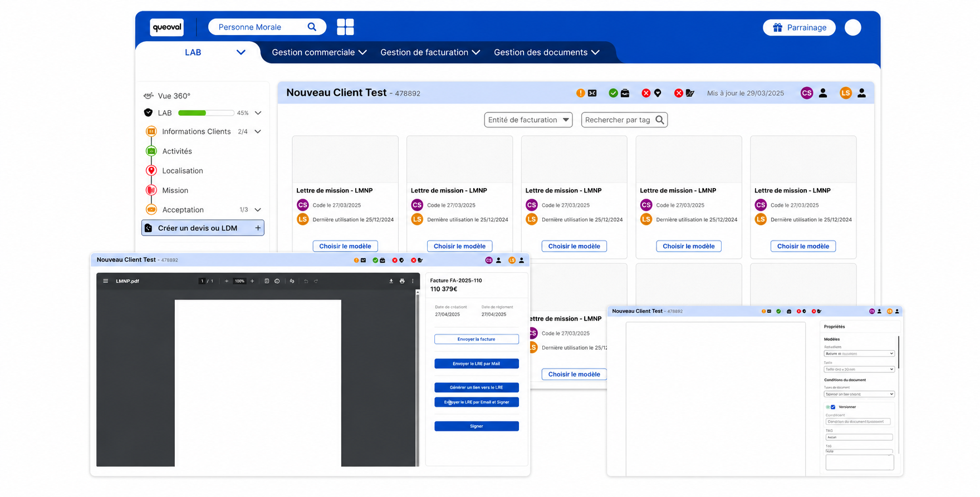Viewport: 980px width, 497px height.
Task: Open the Gestion commerciale menu
Action: tap(319, 52)
